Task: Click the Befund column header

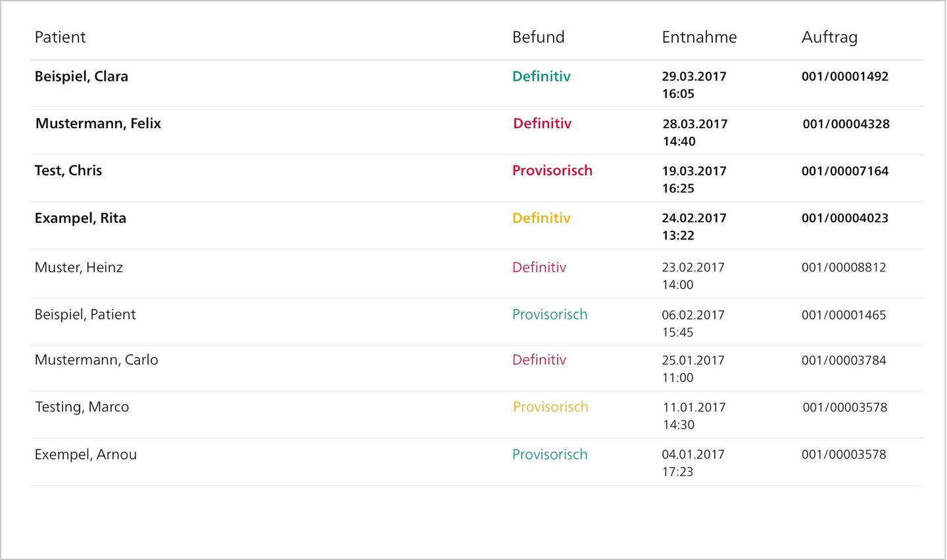Action: point(538,37)
